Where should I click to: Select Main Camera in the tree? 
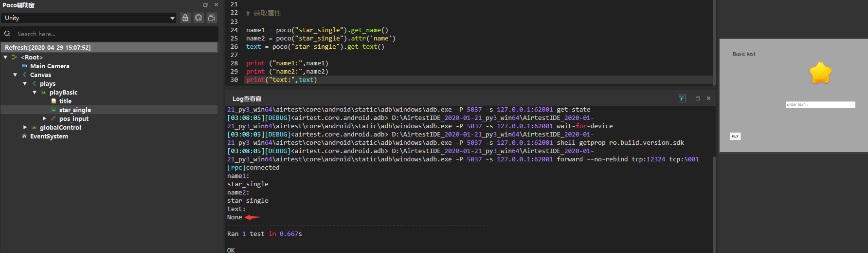[x=50, y=66]
